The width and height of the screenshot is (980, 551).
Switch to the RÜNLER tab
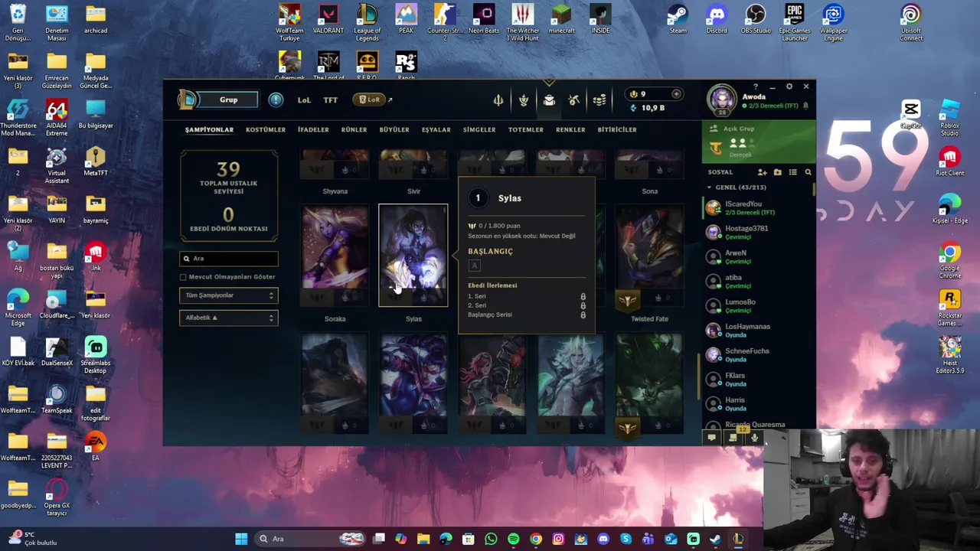coord(354,129)
